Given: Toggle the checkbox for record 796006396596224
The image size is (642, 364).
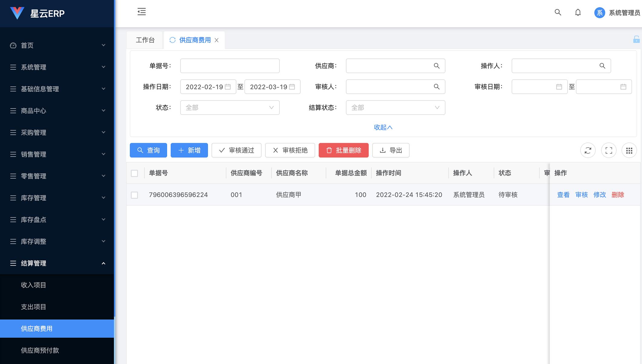Looking at the screenshot, I should [134, 194].
